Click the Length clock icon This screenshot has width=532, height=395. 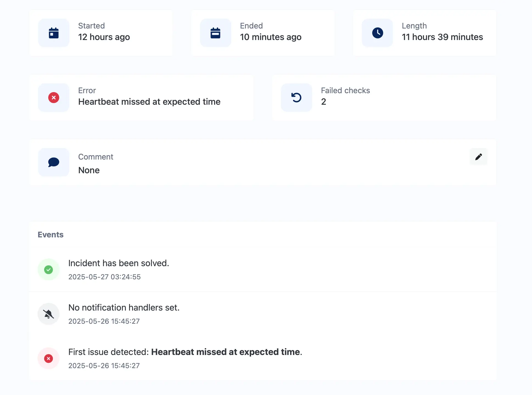click(x=377, y=33)
